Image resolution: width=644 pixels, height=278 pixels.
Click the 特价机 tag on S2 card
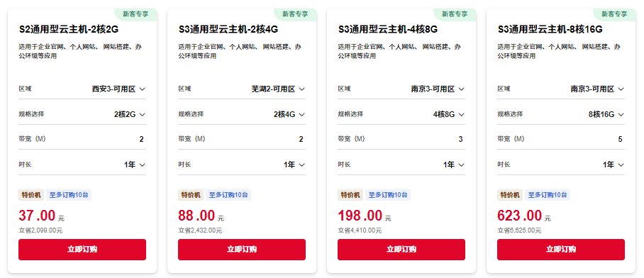[x=30, y=195]
